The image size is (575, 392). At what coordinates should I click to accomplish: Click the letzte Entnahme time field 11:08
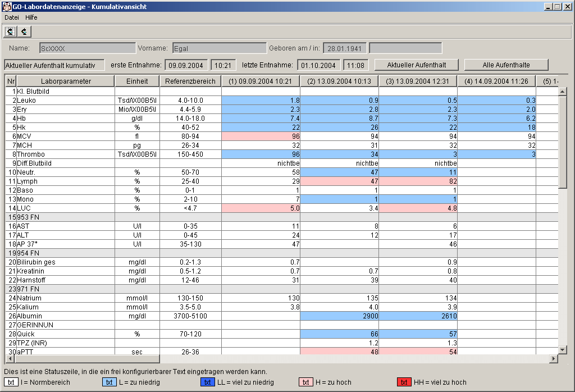tap(356, 65)
